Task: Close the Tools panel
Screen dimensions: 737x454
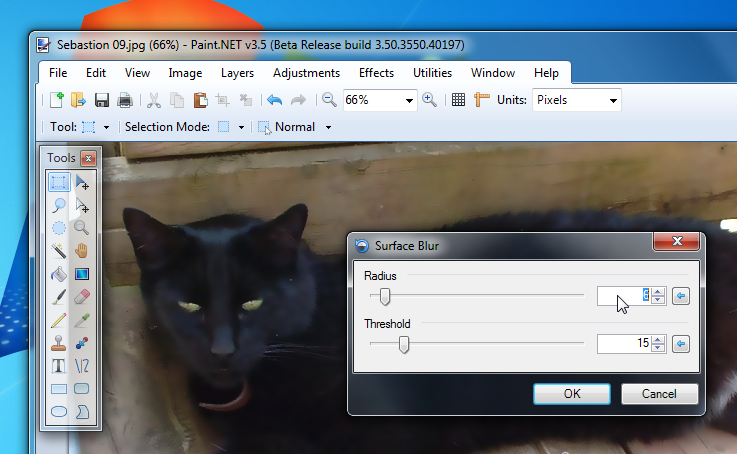Action: [88, 158]
